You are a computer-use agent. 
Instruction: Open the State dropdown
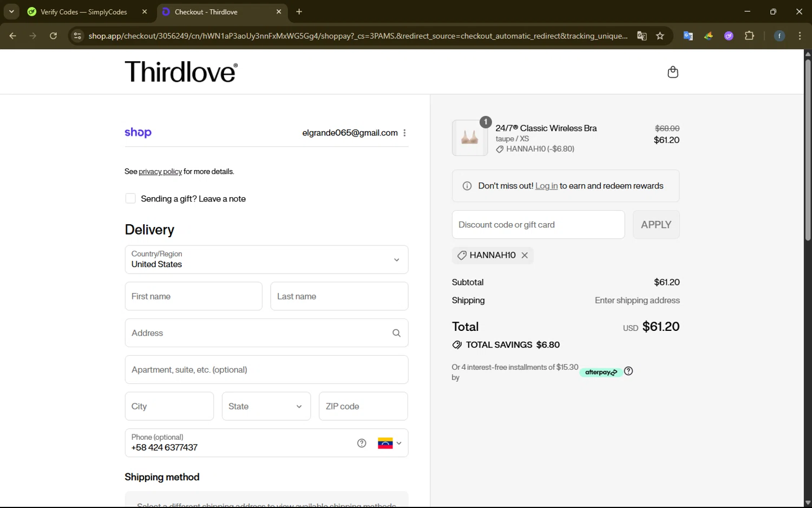(266, 406)
